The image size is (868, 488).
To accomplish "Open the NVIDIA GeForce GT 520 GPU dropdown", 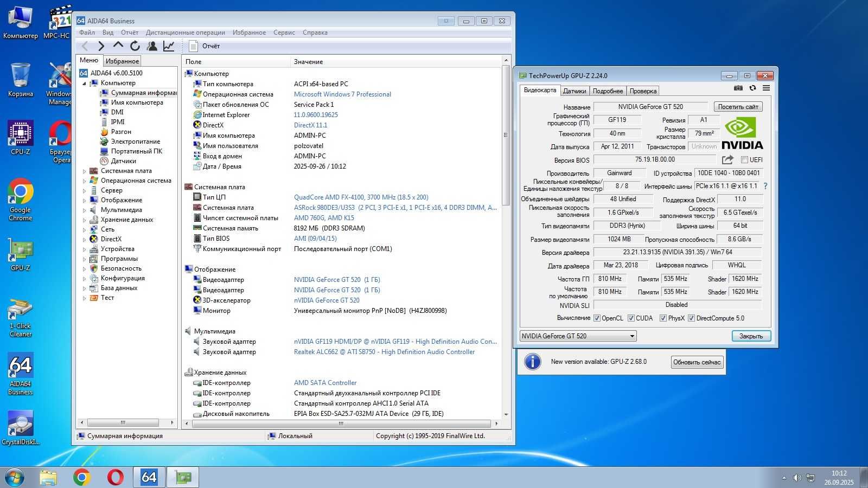I will pos(578,336).
